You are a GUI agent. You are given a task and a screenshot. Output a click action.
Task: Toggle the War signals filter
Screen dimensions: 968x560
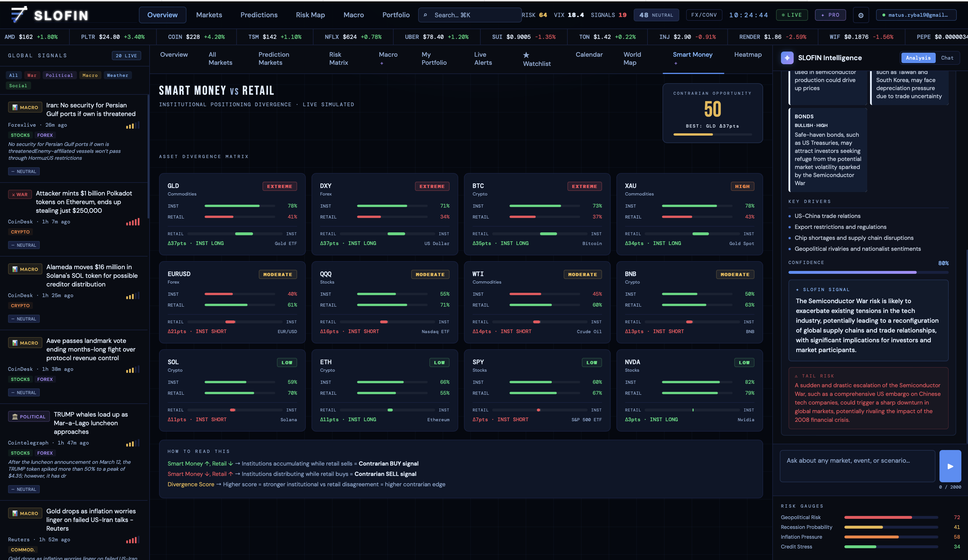pyautogui.click(x=32, y=75)
